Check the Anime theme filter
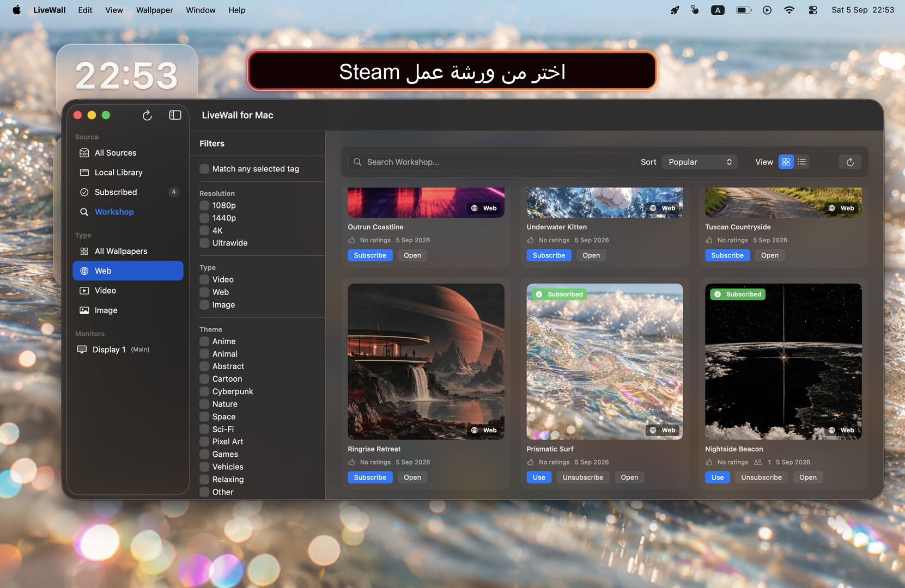 point(204,341)
